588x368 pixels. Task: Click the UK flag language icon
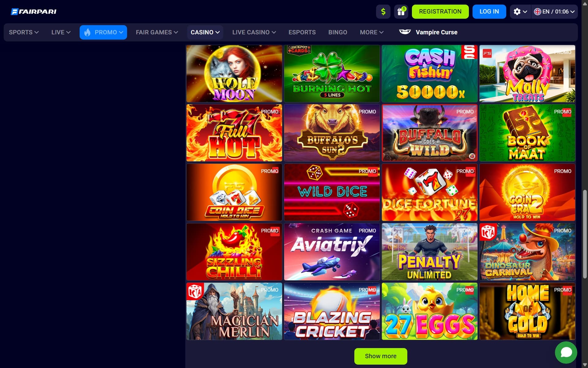point(537,12)
